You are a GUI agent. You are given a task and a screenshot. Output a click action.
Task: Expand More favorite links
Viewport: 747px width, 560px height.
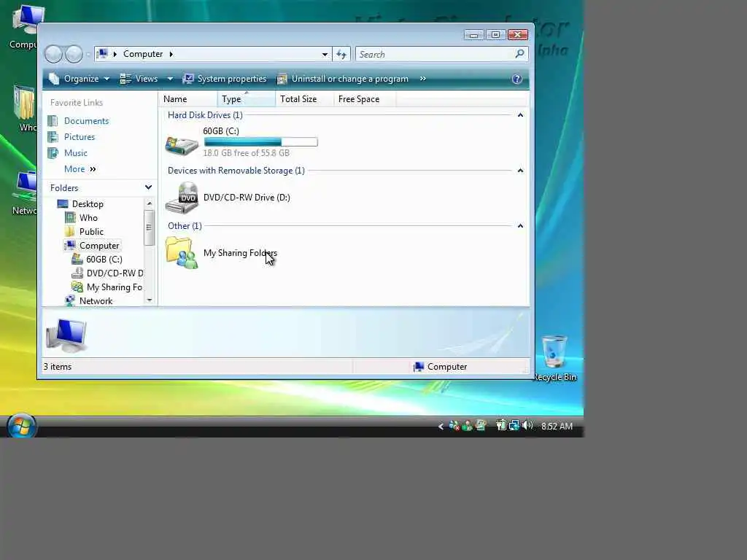pos(80,169)
